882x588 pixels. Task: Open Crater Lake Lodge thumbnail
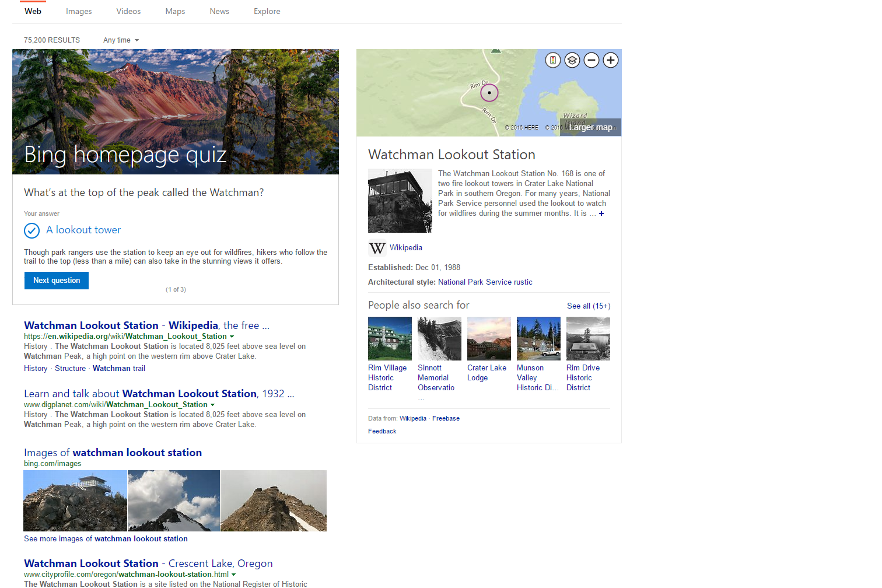pos(489,338)
